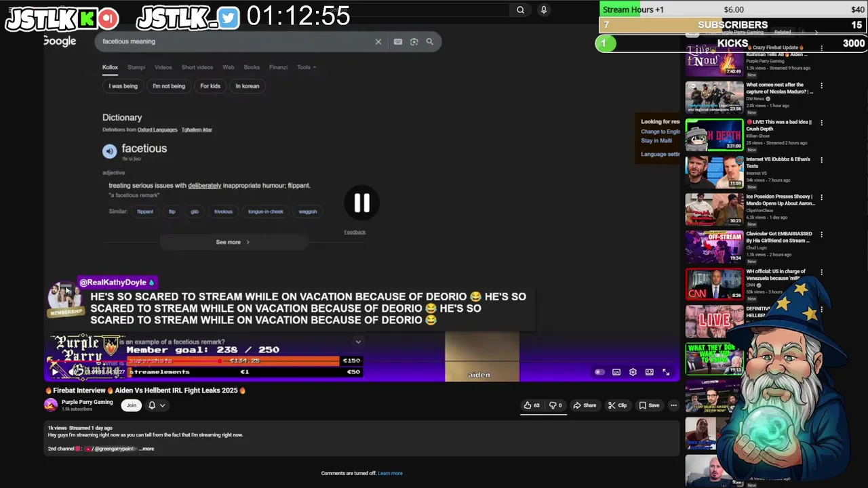
Task: Open the notification bell dropdown
Action: [x=157, y=405]
